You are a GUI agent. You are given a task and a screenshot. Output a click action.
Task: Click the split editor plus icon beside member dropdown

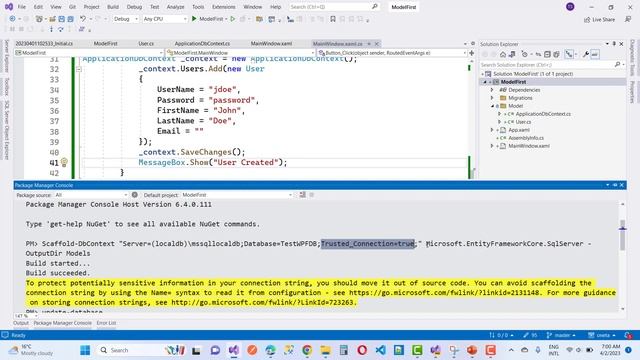(x=471, y=53)
